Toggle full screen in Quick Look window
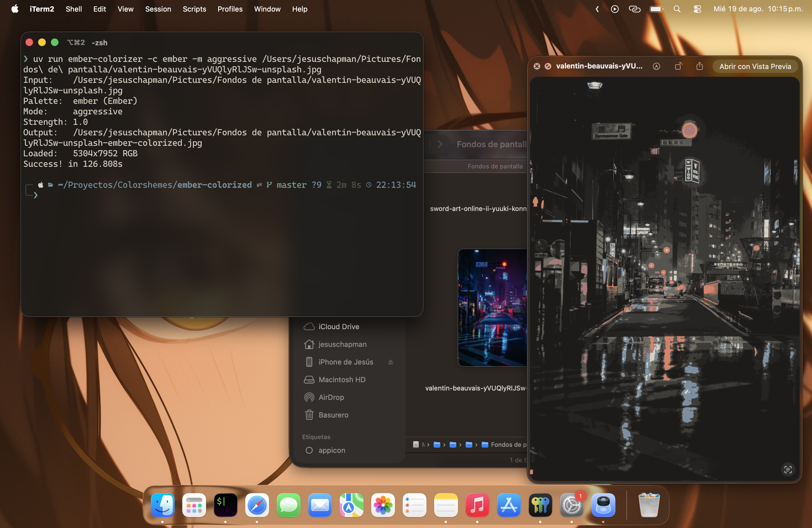 pos(548,66)
